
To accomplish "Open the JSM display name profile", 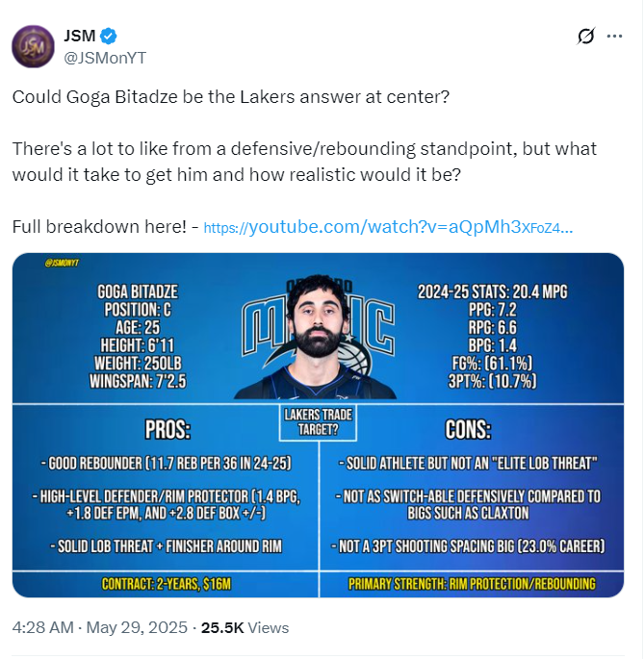I will 79,37.
